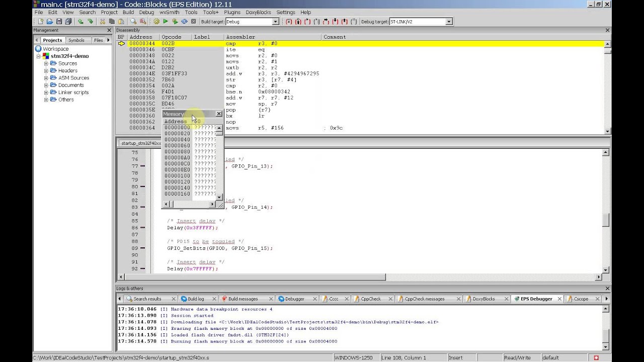This screenshot has width=644, height=362.
Task: Open the wxSmith menu
Action: pos(170,12)
